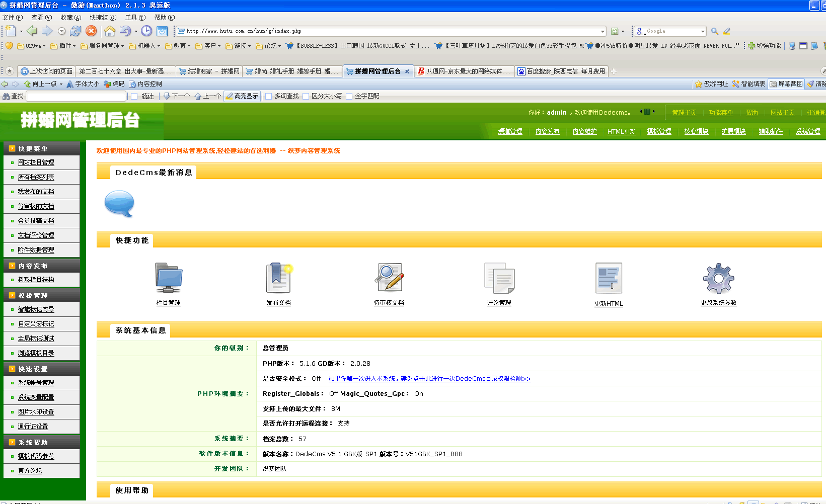Enable the 区分大小写 checkbox

[x=306, y=96]
